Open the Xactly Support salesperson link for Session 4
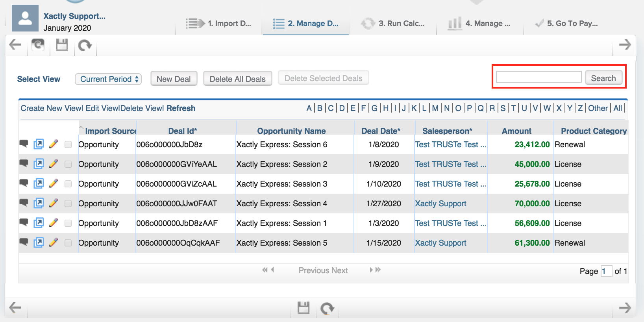Image resolution: width=644 pixels, height=322 pixels. (440, 204)
